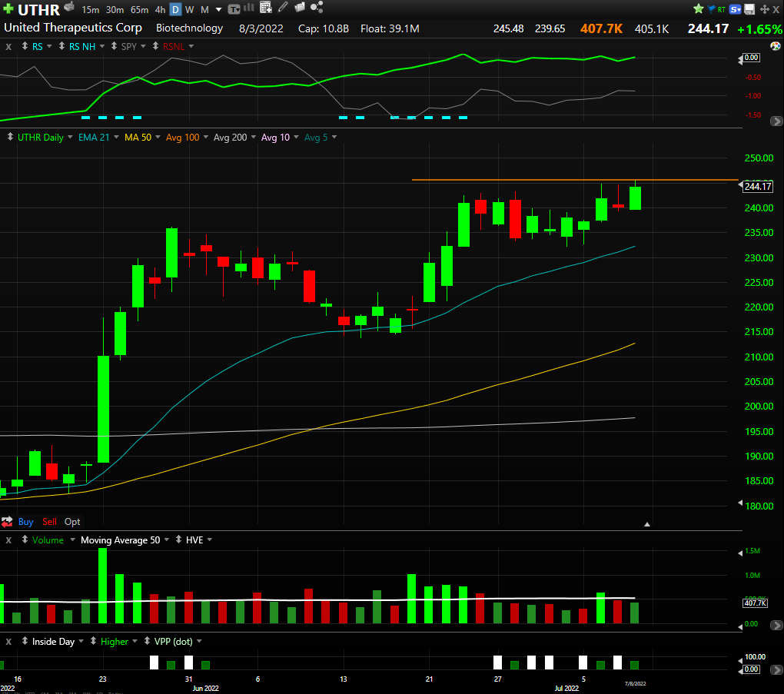Viewport: 784px width, 694px height.
Task: Click the UTHR ticker symbol
Action: point(38,9)
